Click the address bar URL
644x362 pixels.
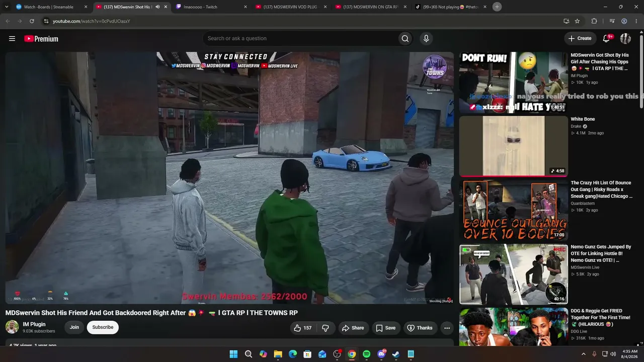point(92,21)
